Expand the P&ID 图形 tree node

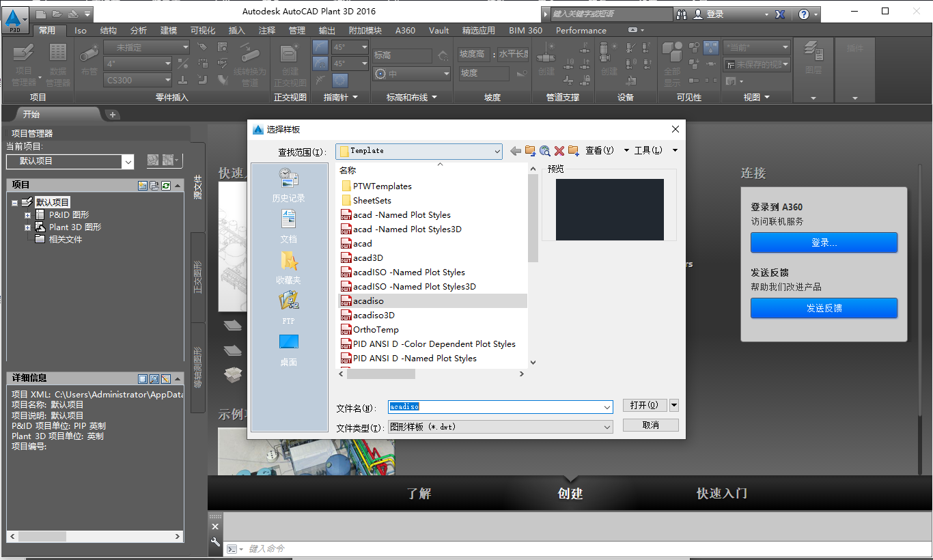click(x=27, y=215)
